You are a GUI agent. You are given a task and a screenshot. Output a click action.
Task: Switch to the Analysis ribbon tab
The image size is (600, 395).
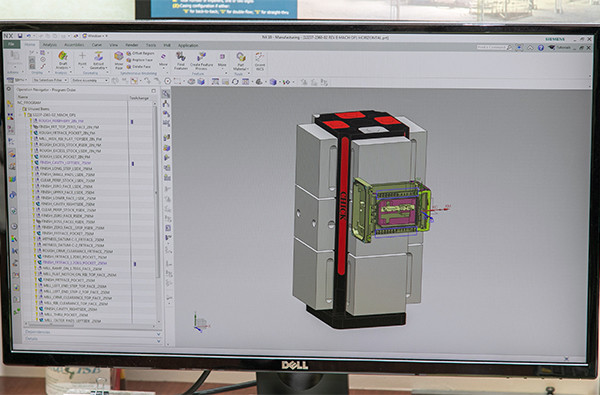(x=50, y=45)
